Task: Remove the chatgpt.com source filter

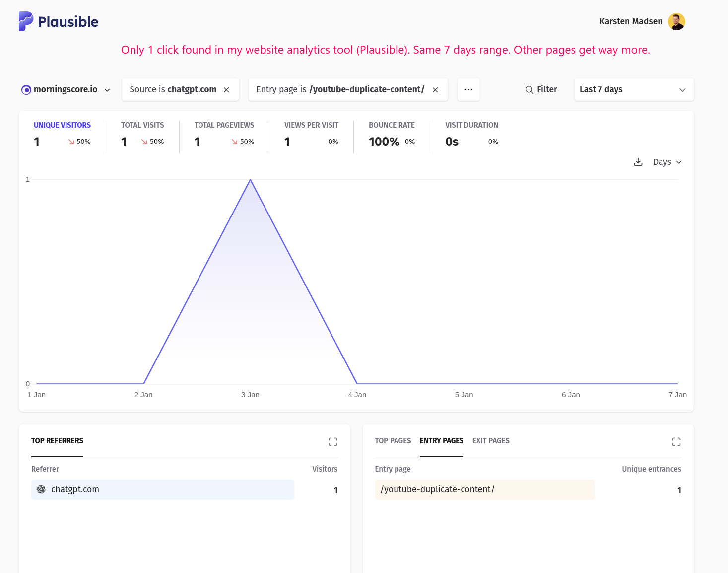Action: (226, 90)
